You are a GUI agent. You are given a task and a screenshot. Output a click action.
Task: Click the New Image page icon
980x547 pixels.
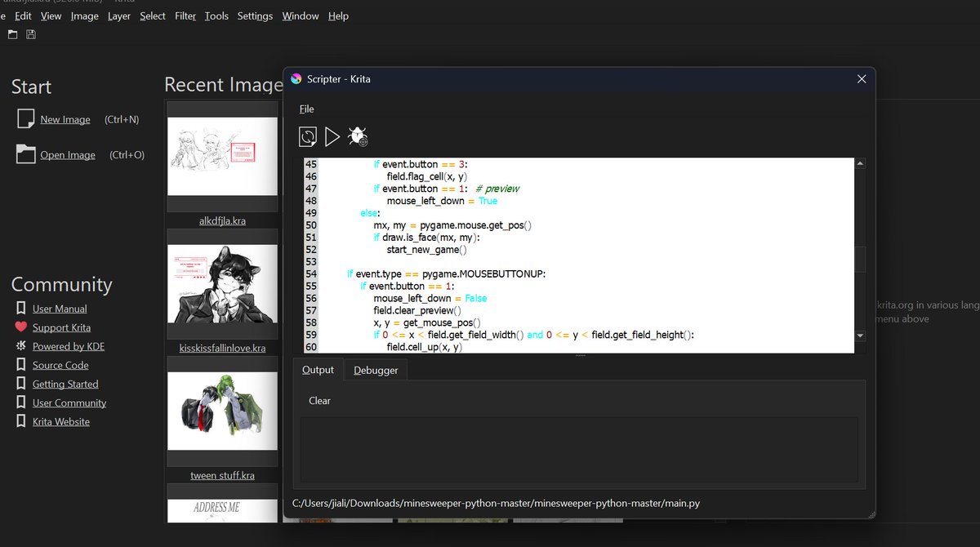tap(26, 119)
